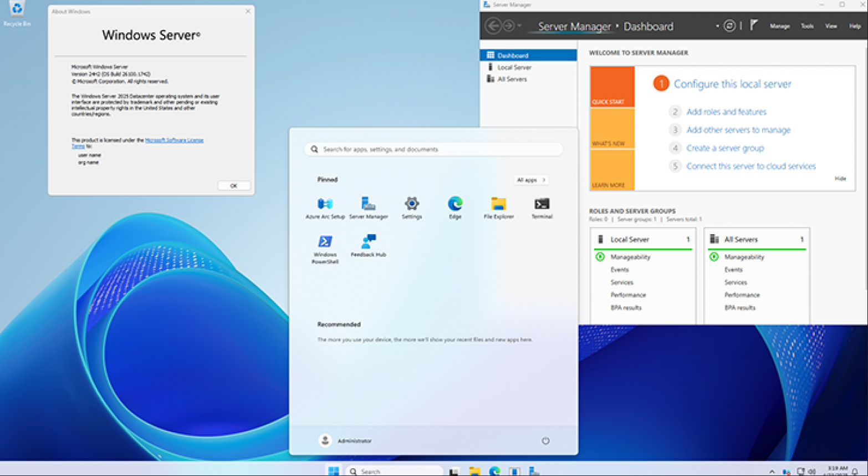Focus the Start menu search box
This screenshot has height=476, width=868.
point(433,149)
